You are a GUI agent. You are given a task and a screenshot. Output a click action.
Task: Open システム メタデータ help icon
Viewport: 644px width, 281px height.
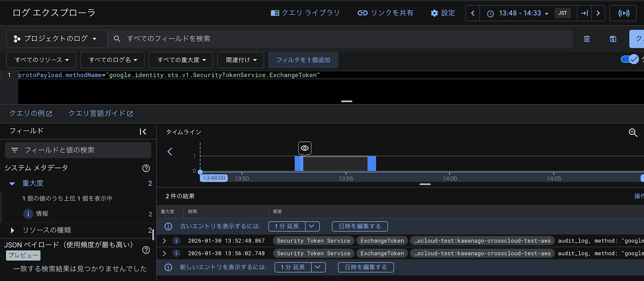click(146, 168)
